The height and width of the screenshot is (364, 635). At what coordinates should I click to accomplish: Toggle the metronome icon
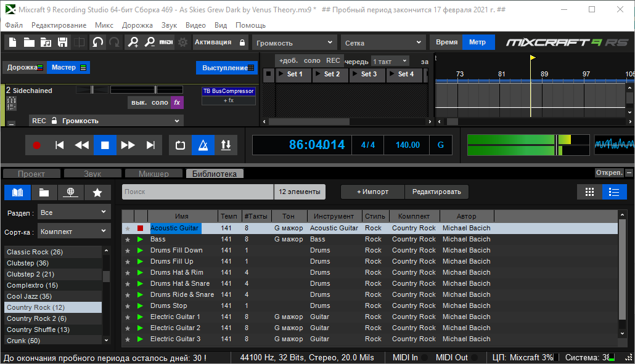point(203,145)
